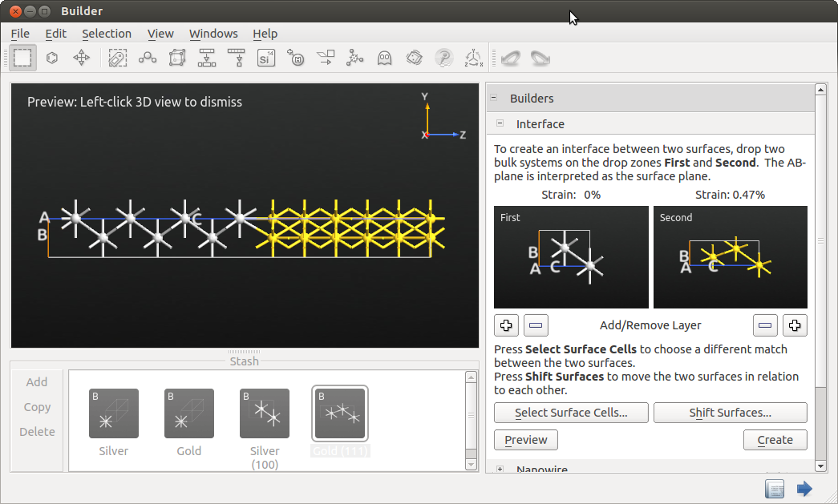Click the XYZ axes rotation icon
Image resolution: width=838 pixels, height=504 pixels.
coord(473,58)
